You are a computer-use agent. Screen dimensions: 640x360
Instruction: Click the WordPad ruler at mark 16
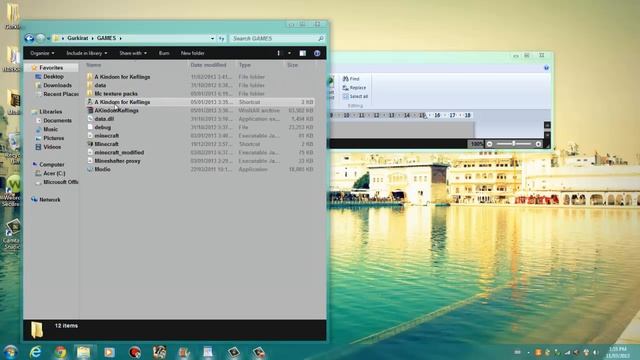437,116
